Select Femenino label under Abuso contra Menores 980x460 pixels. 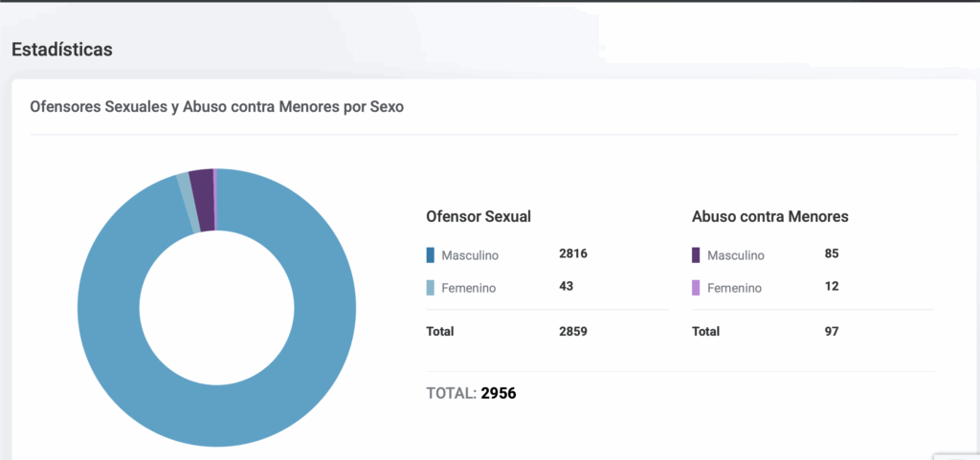(x=734, y=288)
